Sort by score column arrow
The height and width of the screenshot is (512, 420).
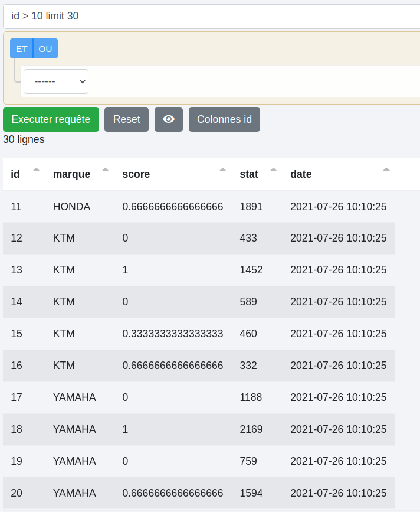[x=223, y=170]
